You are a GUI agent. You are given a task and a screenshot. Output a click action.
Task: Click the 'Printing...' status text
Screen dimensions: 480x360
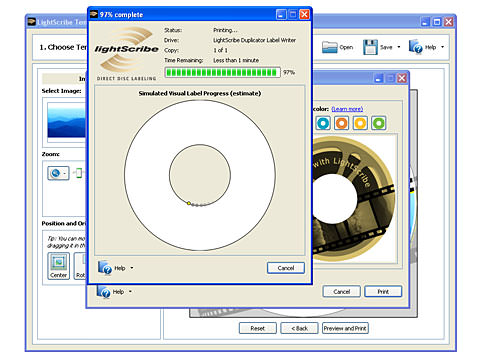pyautogui.click(x=225, y=30)
